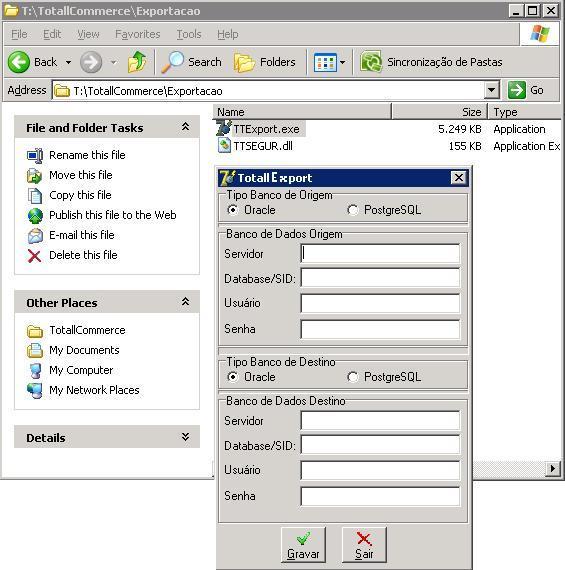
Task: Save settings with the Gravar button
Action: tap(303, 545)
